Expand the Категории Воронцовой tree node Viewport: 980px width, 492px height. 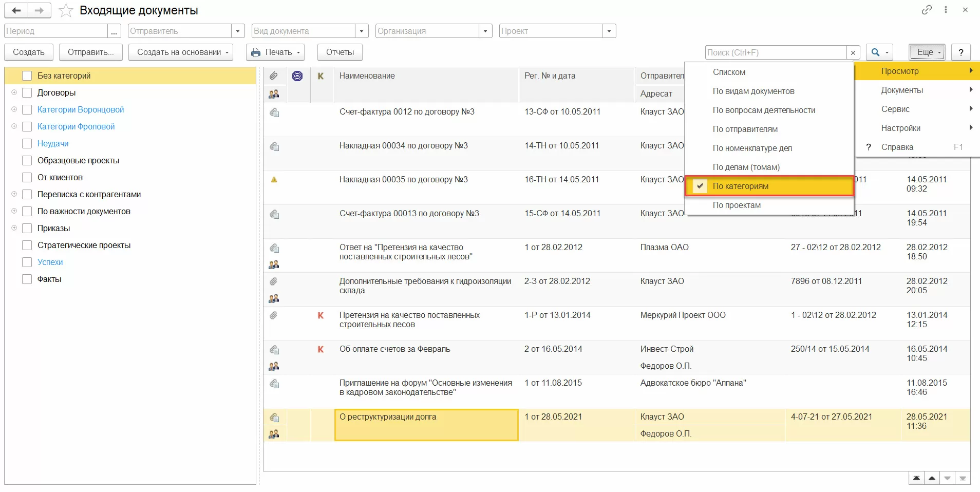point(14,110)
